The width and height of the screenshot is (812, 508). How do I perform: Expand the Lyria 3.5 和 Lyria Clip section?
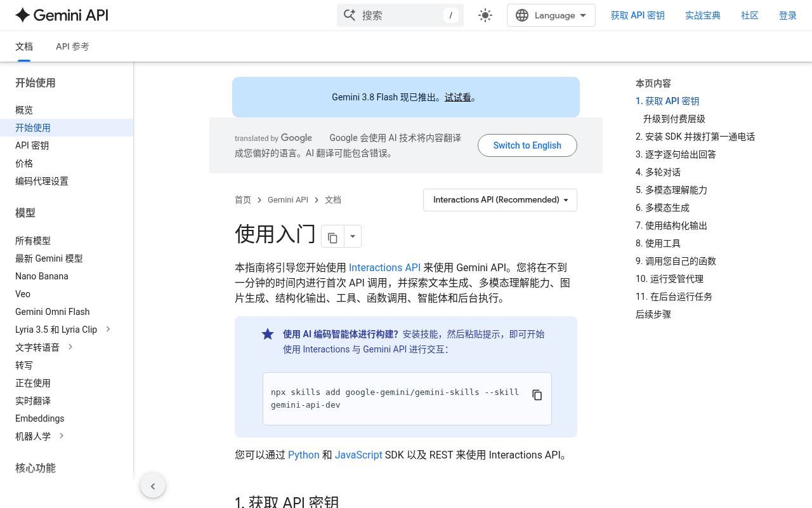pos(108,329)
